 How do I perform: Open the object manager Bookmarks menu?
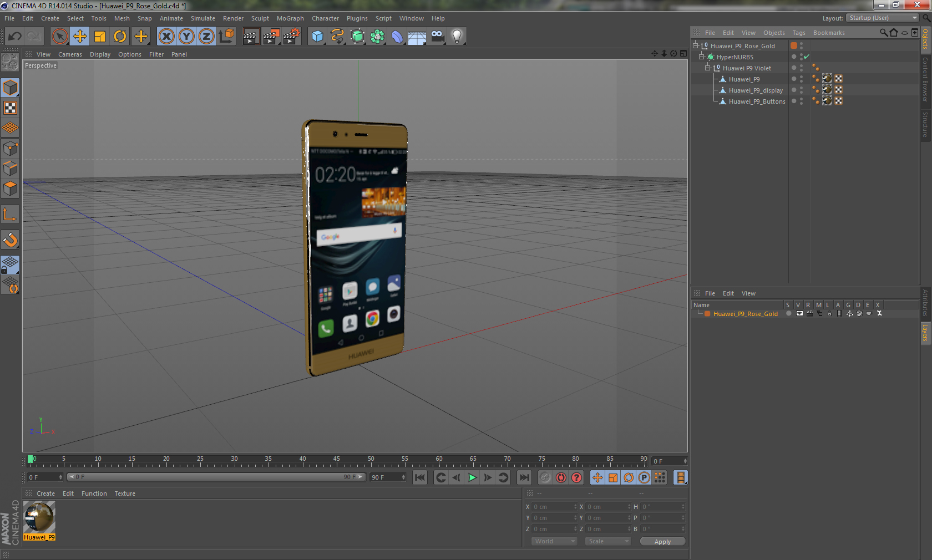829,33
